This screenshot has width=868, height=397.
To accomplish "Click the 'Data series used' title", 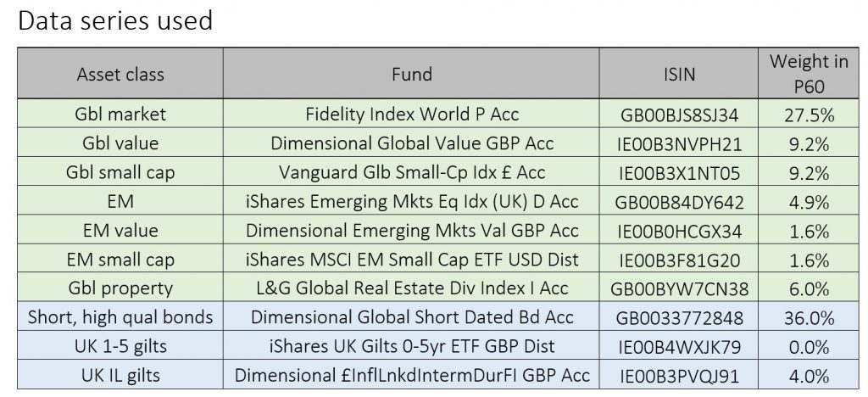I will tap(115, 20).
